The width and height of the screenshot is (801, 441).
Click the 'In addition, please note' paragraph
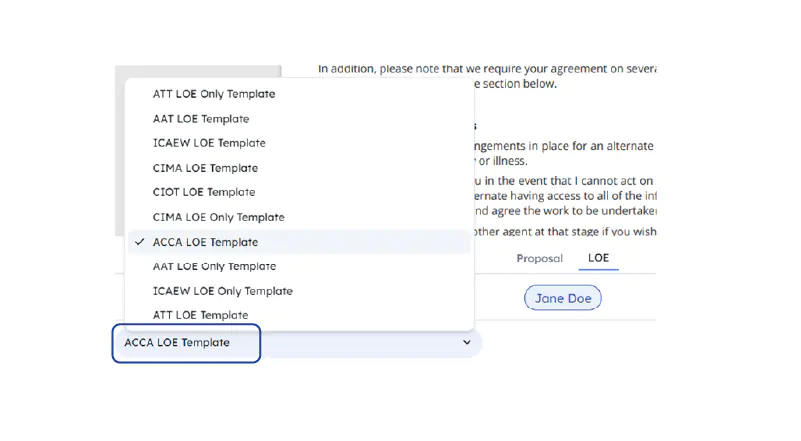point(485,69)
